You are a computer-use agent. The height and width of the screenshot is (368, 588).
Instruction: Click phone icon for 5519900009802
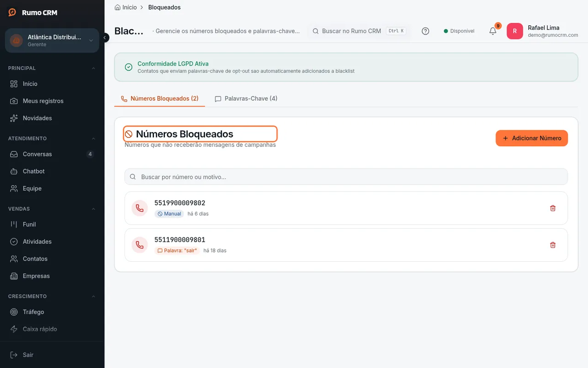coord(140,208)
